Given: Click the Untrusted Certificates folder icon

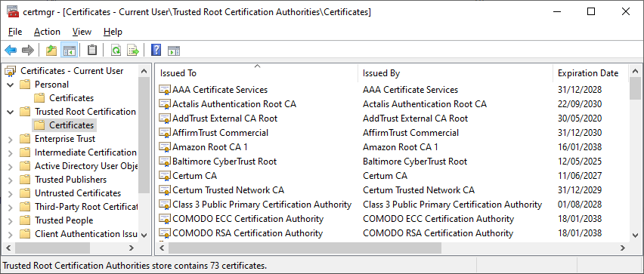Looking at the screenshot, I should pos(25,193).
